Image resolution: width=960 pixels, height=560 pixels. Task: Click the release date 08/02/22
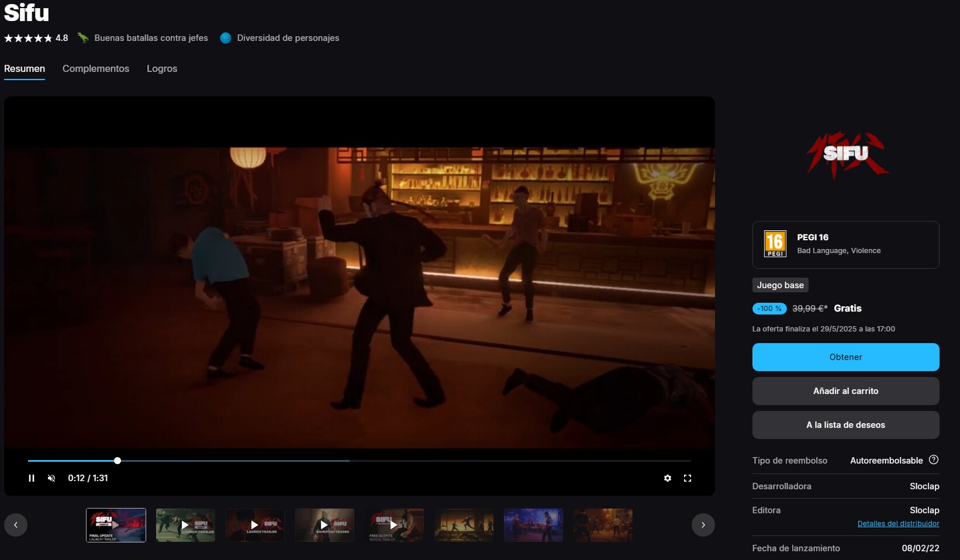(920, 548)
